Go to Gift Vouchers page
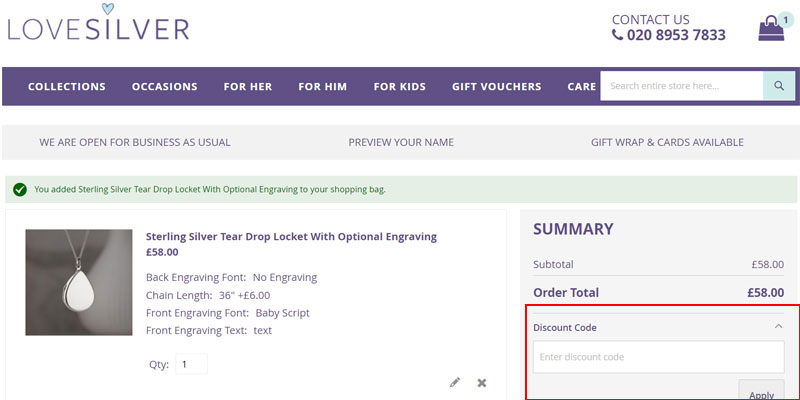This screenshot has height=400, width=800. pos(496,87)
